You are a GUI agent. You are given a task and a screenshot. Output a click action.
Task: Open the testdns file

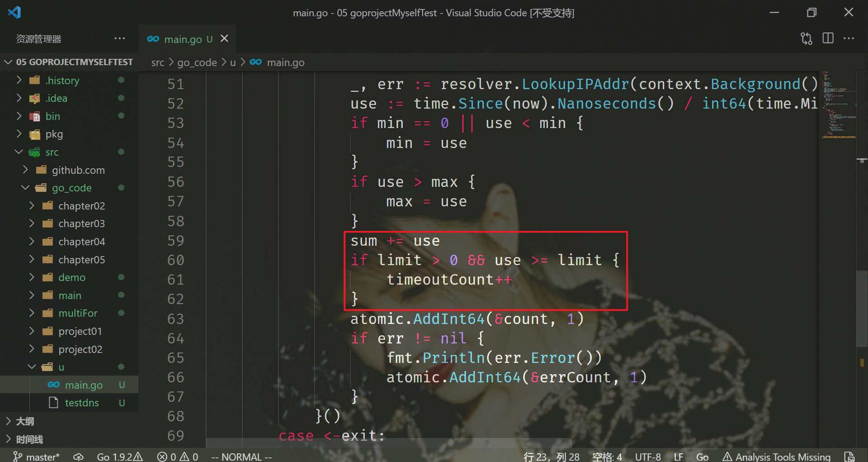pyautogui.click(x=69, y=403)
